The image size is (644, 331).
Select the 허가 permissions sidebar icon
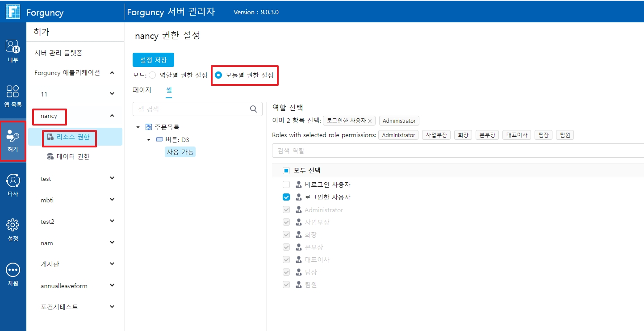[13, 136]
